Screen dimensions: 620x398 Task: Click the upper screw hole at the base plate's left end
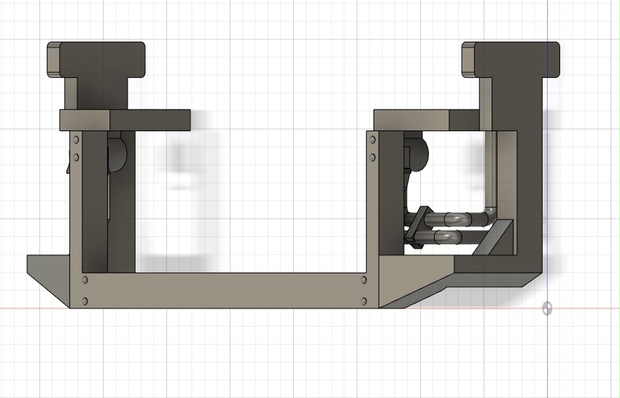(x=85, y=280)
